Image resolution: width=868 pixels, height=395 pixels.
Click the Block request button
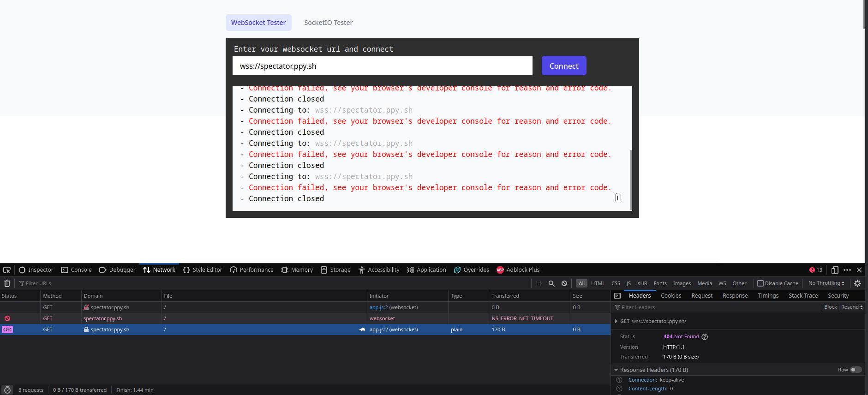(x=831, y=307)
